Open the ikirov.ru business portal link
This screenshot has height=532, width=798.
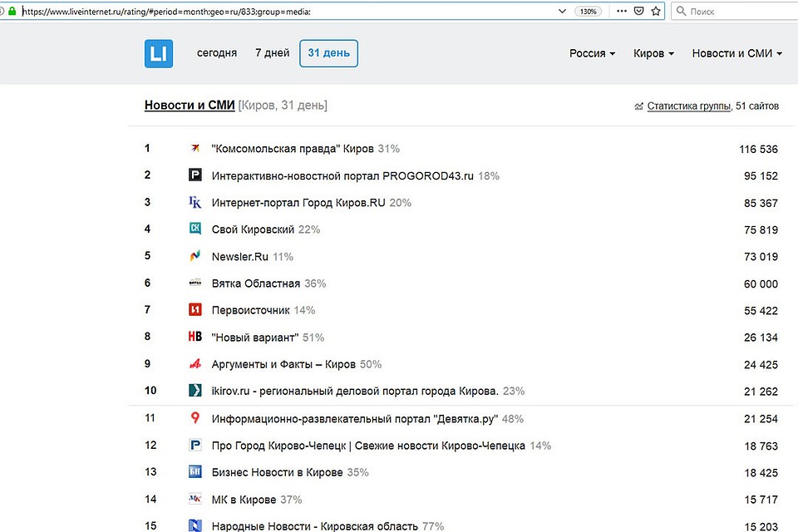(x=355, y=391)
